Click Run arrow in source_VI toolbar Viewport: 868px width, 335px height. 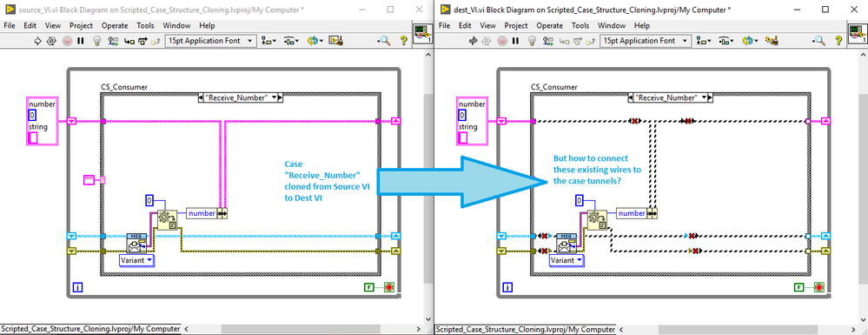(x=38, y=41)
